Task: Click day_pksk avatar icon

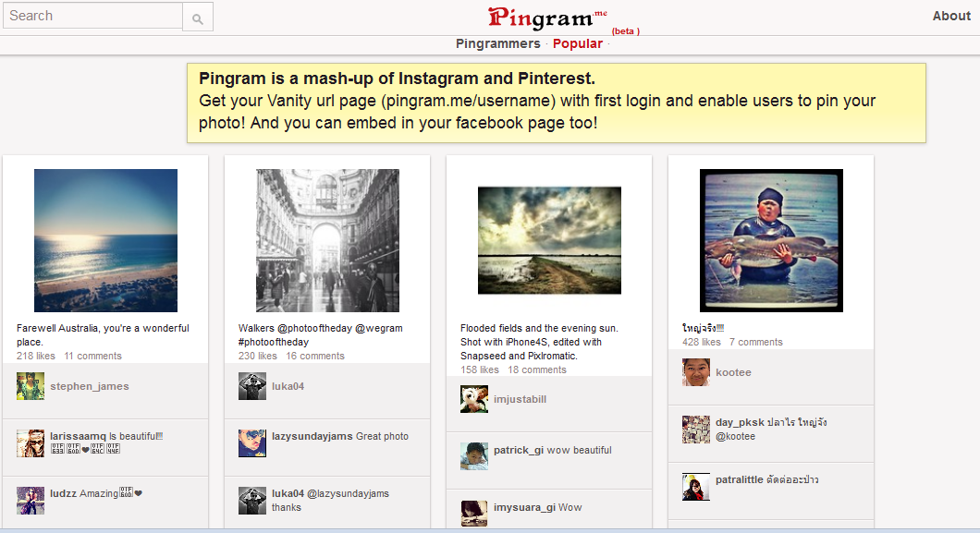Action: coord(696,430)
